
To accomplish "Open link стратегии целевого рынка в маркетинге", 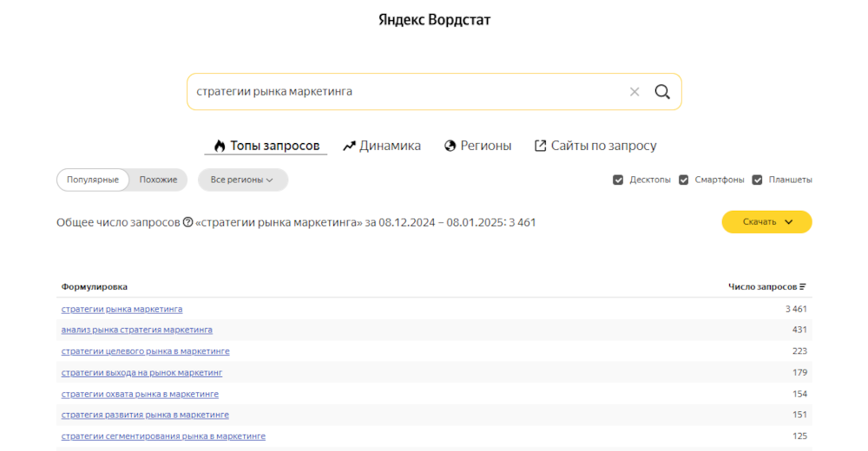I will coord(146,351).
